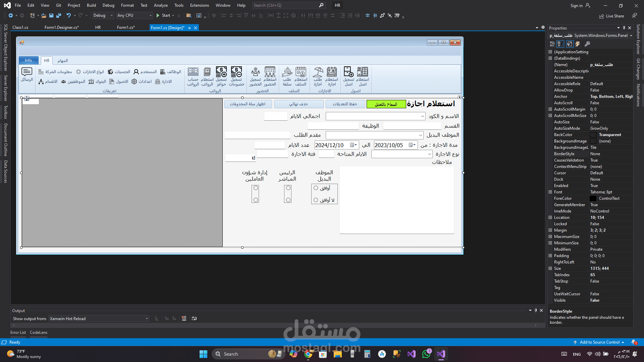644x362 pixels.
Task: Switch Properties to Categorized view icon
Action: [x=552, y=44]
